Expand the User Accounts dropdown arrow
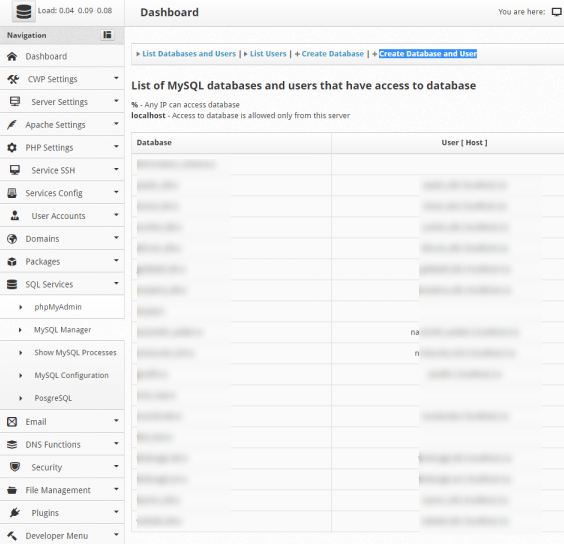This screenshot has height=544, width=564. pos(116,215)
